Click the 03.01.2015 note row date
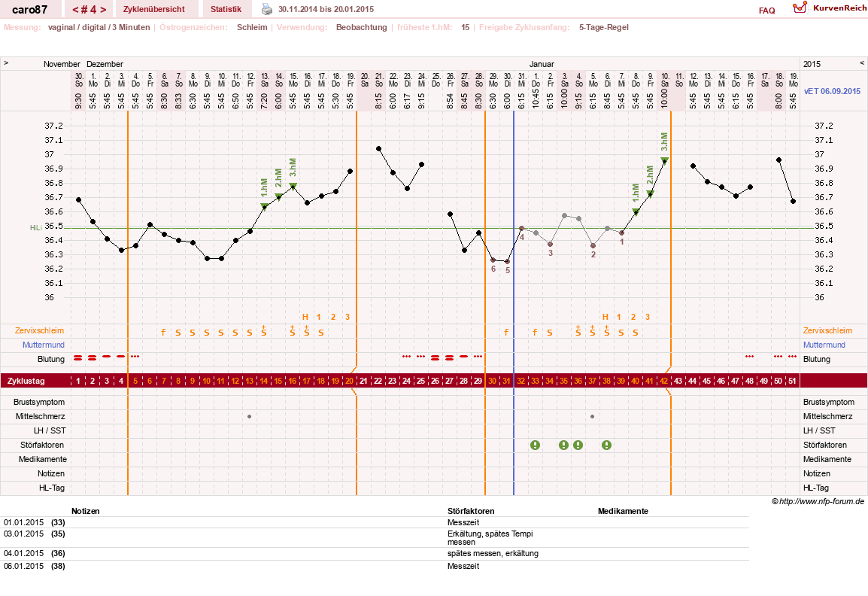 click(24, 534)
